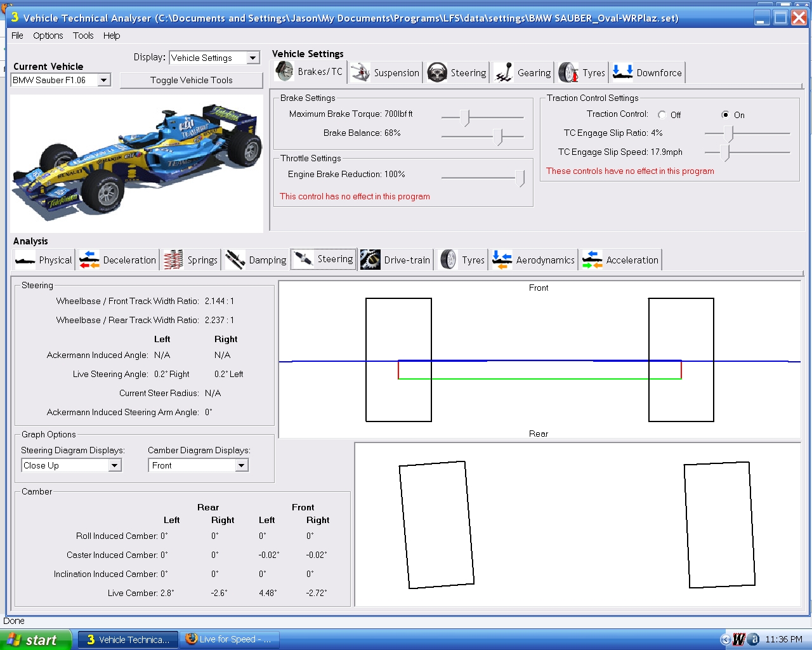
Task: Click the W icon in the system tray
Action: point(739,639)
